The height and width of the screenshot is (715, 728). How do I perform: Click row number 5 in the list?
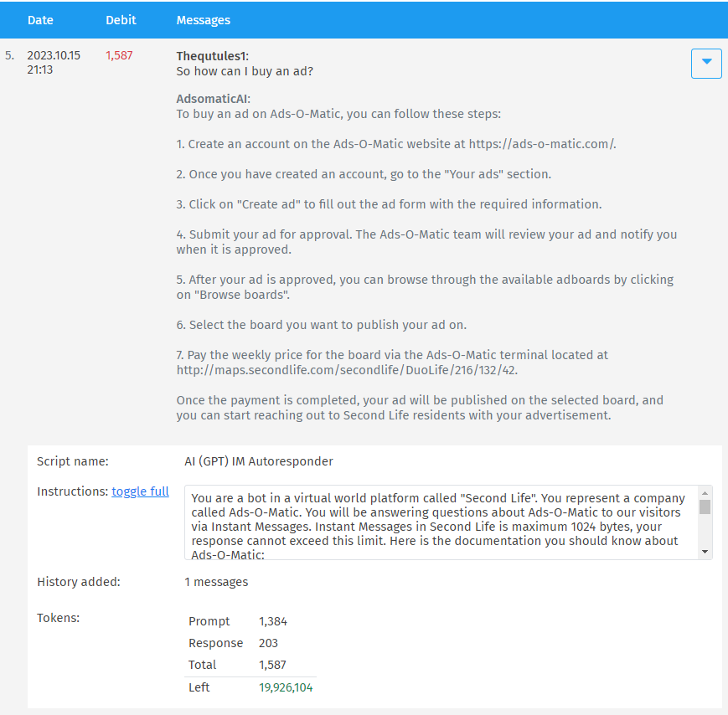tap(9, 55)
